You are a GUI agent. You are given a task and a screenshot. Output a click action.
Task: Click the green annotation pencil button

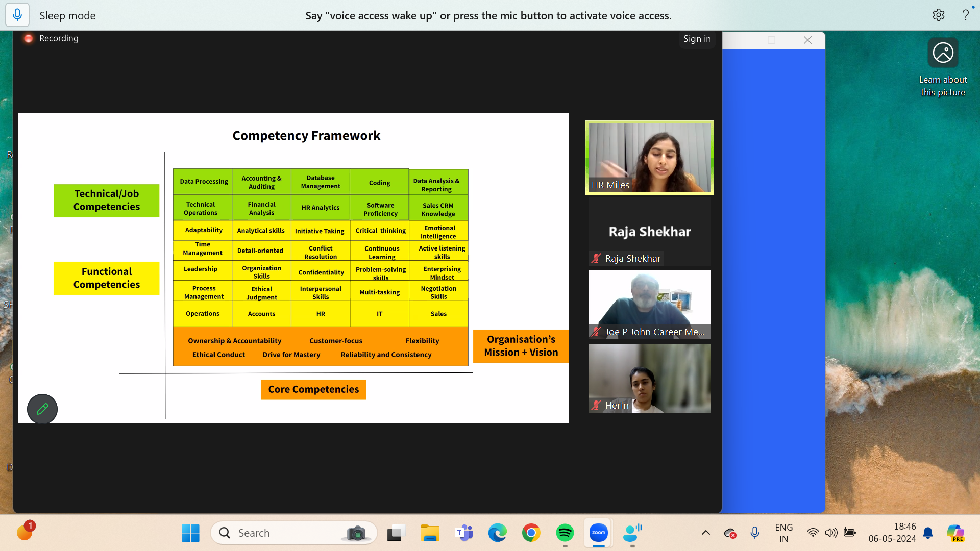tap(42, 409)
